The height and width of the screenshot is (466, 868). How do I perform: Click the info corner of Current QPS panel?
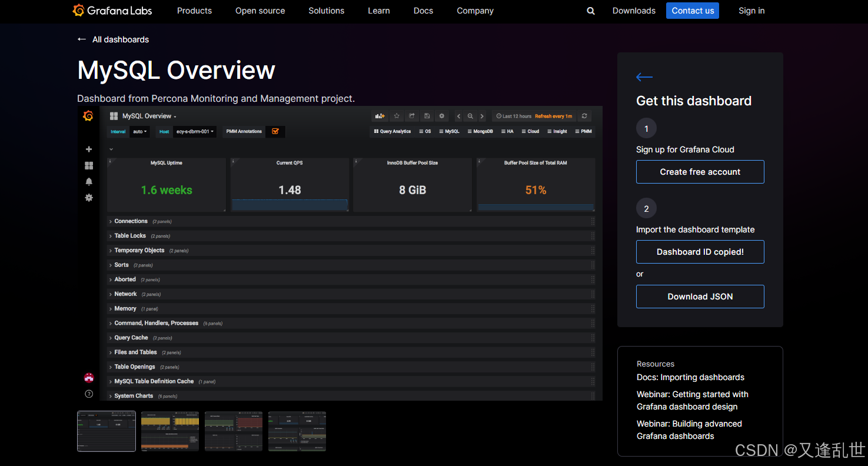click(233, 161)
